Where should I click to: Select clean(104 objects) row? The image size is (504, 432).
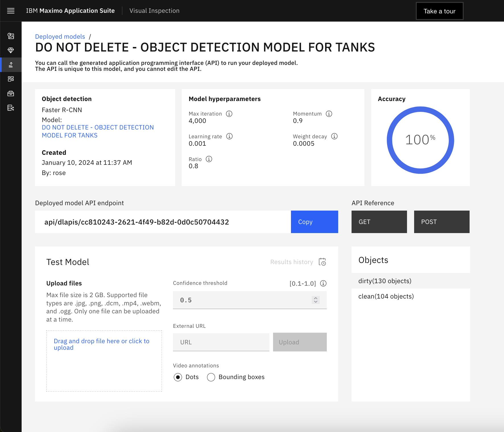[x=411, y=296]
